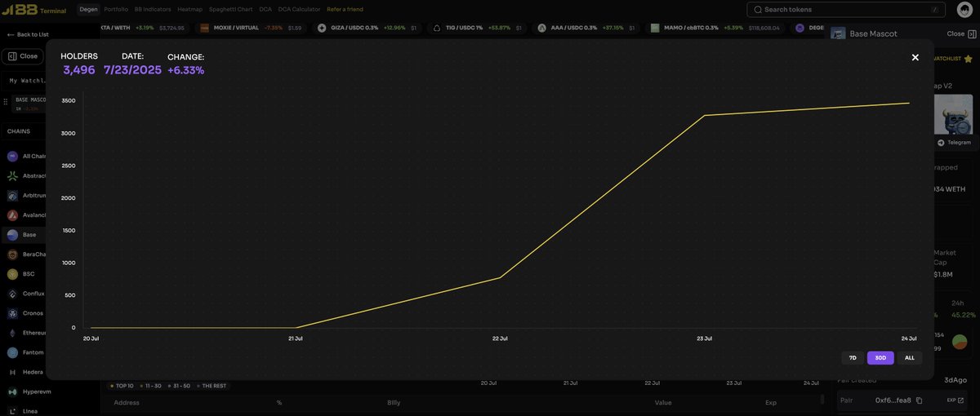Sort the table by Address column
Viewport: 980px width, 416px height.
127,402
